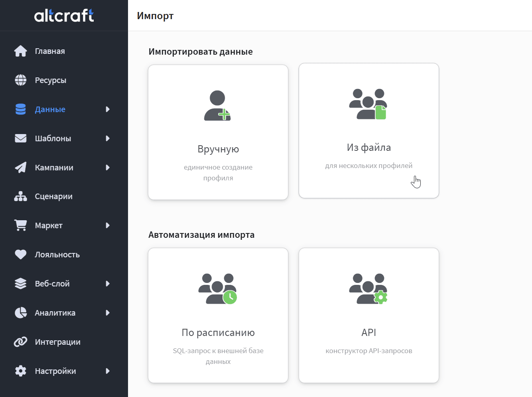Click the text 'SQL-запрос к внешней базе данных'
Viewport: 532px width, 397px height.
click(218, 356)
